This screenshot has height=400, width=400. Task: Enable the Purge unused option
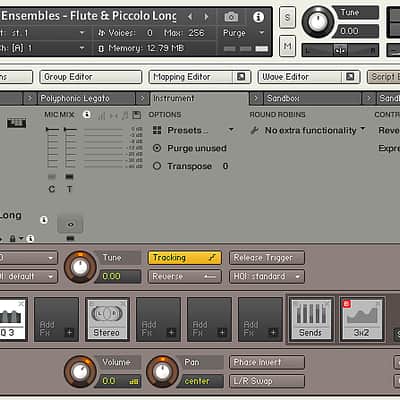[x=157, y=148]
